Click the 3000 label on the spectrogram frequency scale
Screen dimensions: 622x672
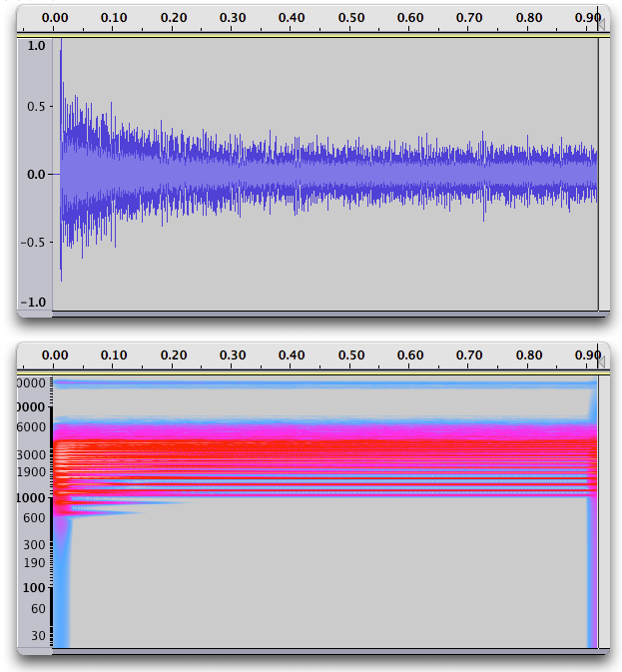(x=34, y=454)
